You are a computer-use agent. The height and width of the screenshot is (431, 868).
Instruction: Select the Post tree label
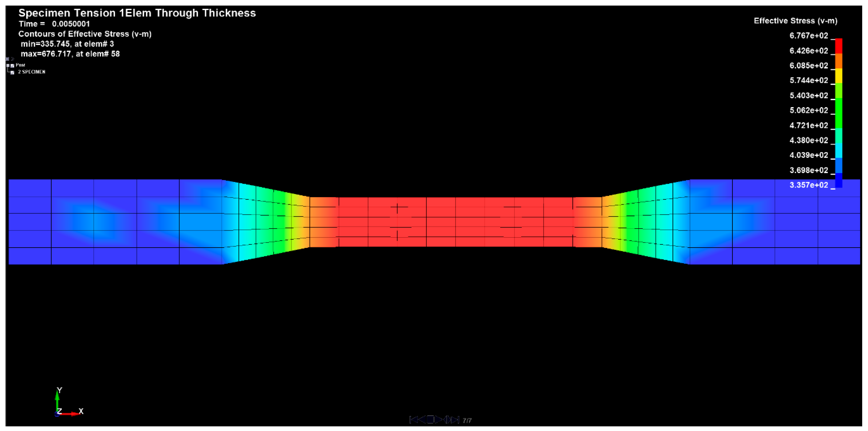20,65
